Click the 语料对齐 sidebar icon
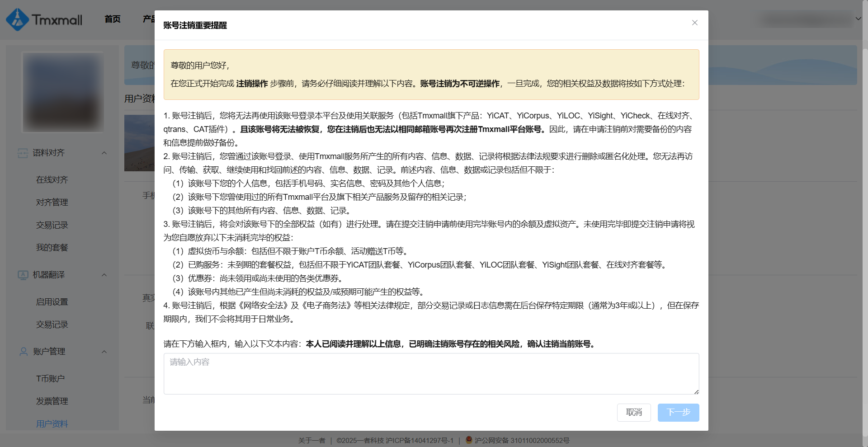Image resolution: width=868 pixels, height=447 pixels. pyautogui.click(x=23, y=153)
